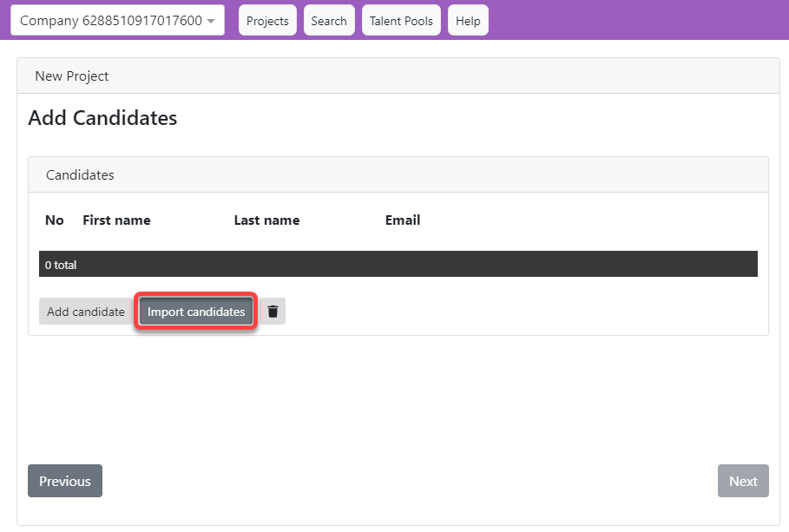789x532 pixels.
Task: Click the trash delete icon
Action: tap(273, 312)
